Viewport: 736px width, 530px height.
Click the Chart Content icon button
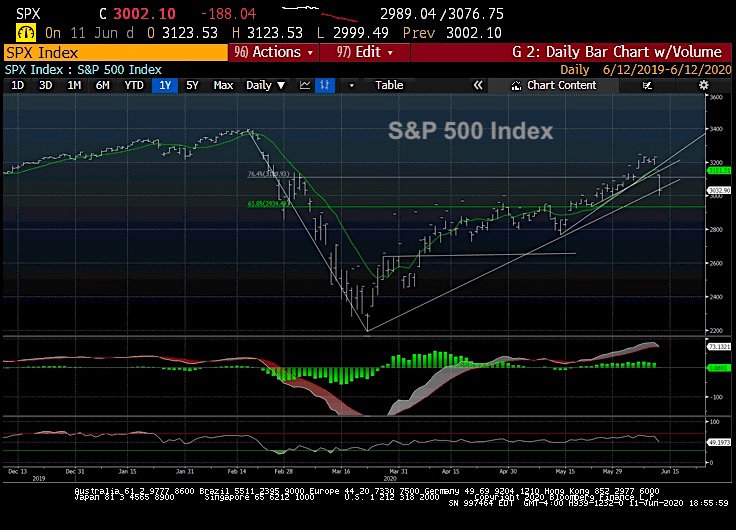click(x=554, y=85)
